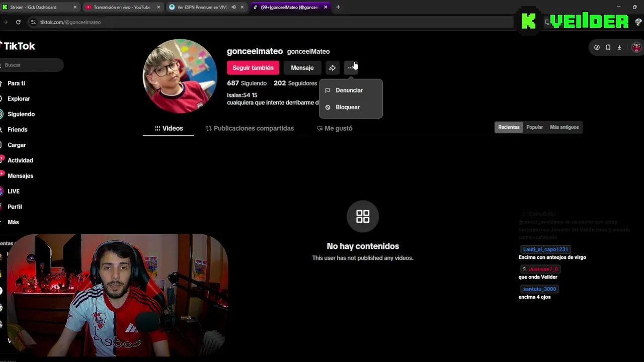This screenshot has height=362, width=644.
Task: Click the gonceelmateo profile heading
Action: 255,51
